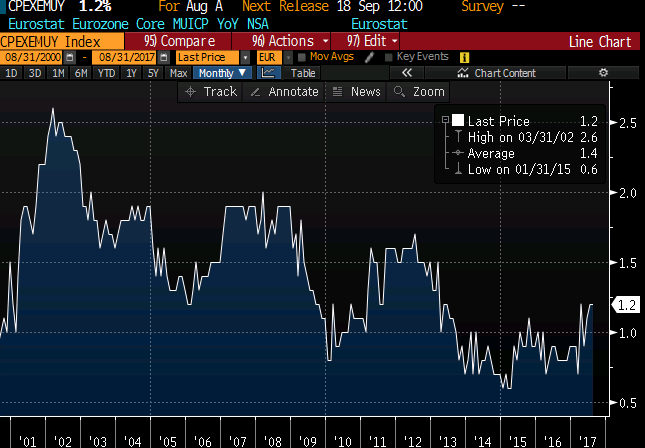This screenshot has width=645, height=448.
Task: Click the yellow info icon near Key Events
Action: pyautogui.click(x=464, y=58)
